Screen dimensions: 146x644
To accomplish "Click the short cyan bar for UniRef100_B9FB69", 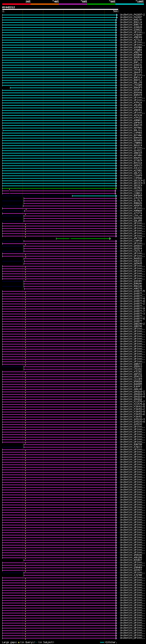I will pos(94,196).
